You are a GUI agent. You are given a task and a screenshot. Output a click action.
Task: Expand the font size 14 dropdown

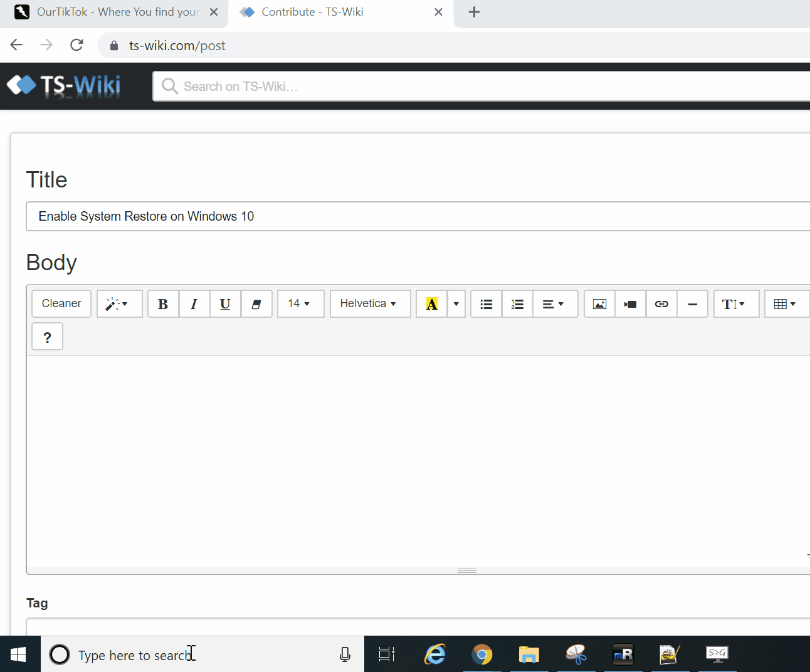pyautogui.click(x=300, y=304)
